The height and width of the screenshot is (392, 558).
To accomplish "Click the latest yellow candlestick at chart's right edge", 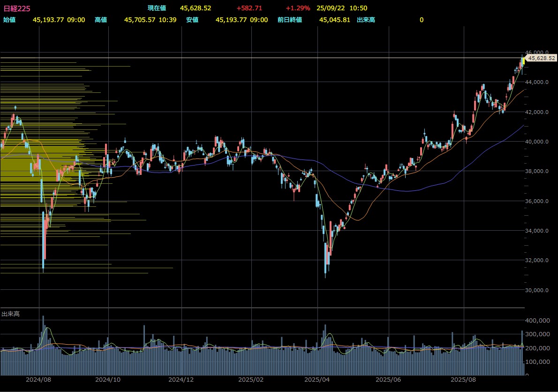I will point(523,60).
